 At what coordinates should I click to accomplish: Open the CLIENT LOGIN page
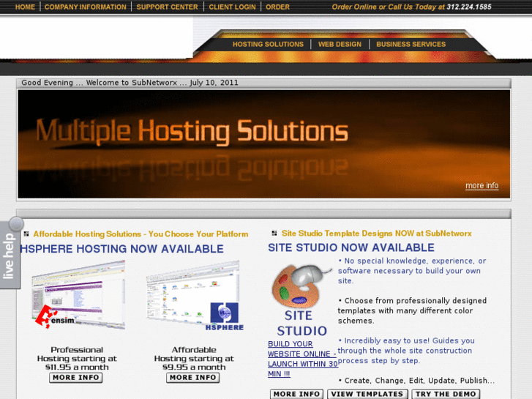pyautogui.click(x=233, y=7)
